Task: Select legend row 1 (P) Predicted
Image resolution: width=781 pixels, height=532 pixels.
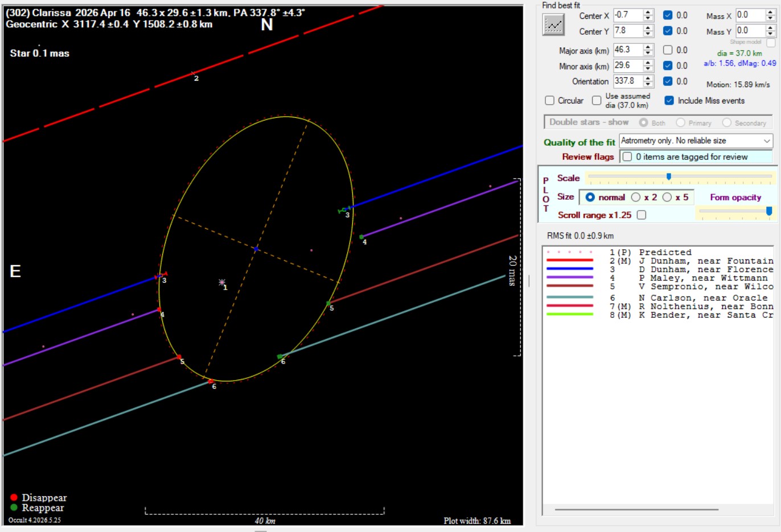Action: click(659, 252)
